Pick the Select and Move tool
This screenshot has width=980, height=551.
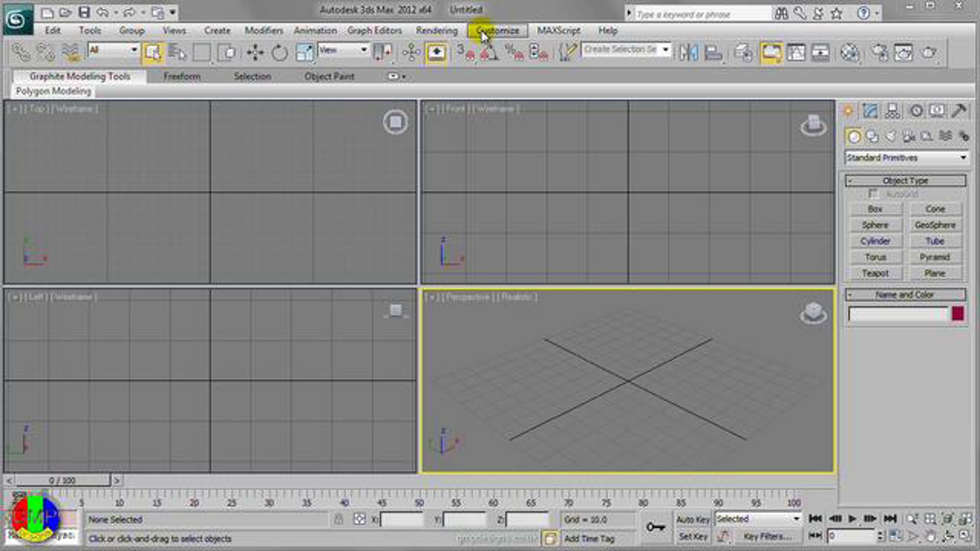[x=255, y=53]
